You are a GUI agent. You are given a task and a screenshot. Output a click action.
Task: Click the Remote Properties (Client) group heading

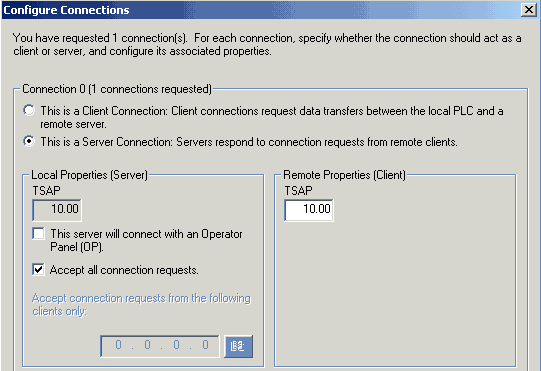[344, 175]
